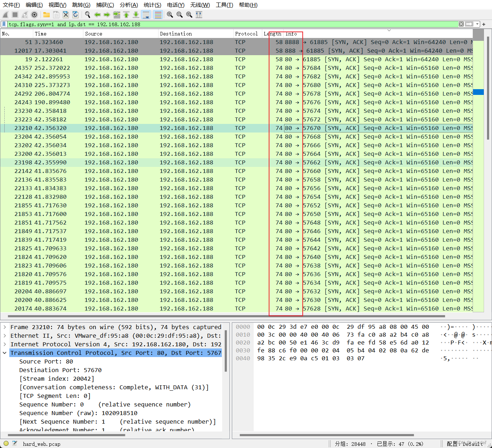Jump to last packet icon

click(x=136, y=15)
